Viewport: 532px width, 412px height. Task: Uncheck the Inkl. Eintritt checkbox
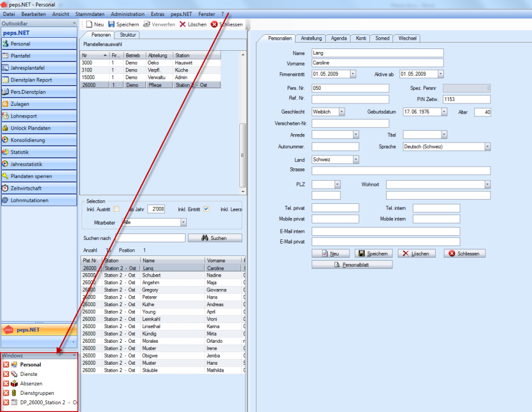pos(206,209)
